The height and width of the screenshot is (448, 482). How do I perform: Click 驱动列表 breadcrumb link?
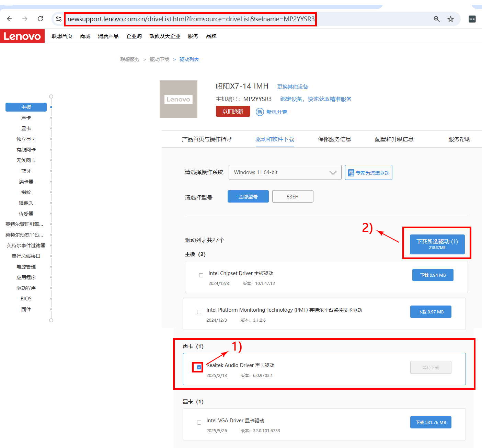[189, 59]
